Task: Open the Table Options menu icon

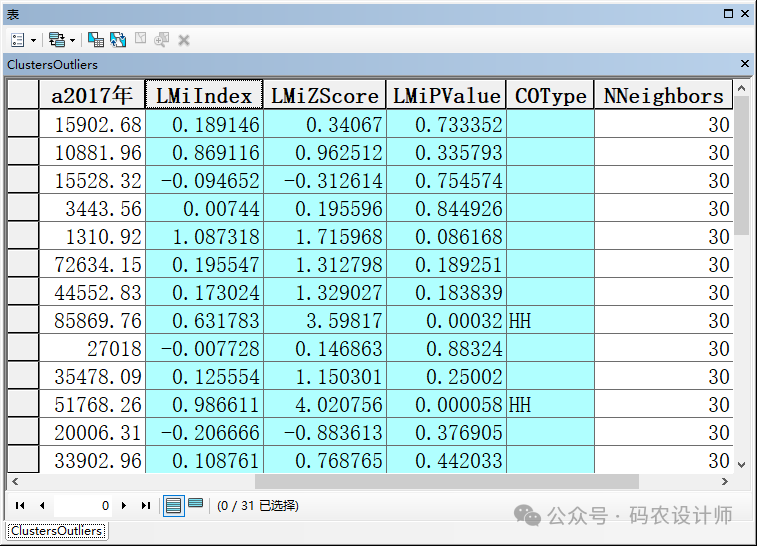Action: click(18, 40)
